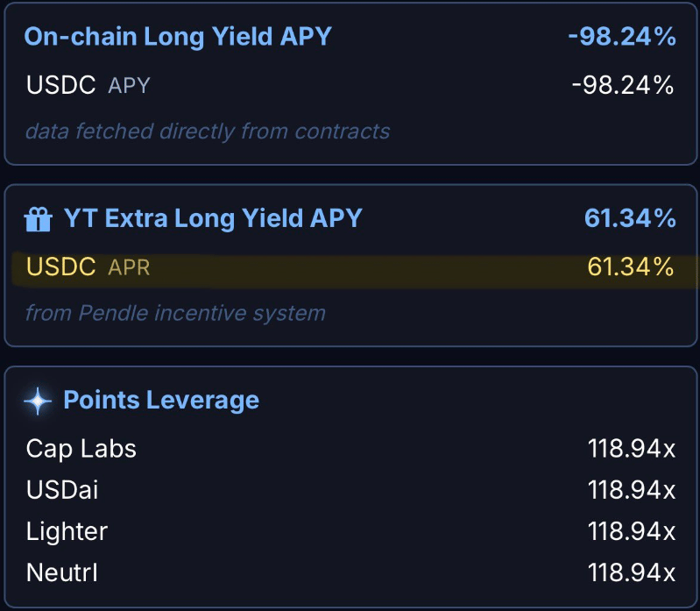Click the APR tag next to highlighted USDC
The width and height of the screenshot is (700, 611).
click(x=129, y=267)
